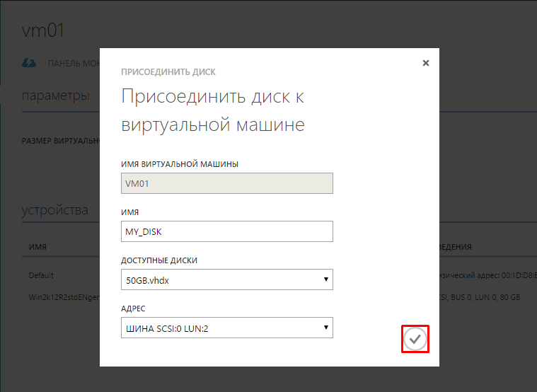Screen dimensions: 537x392
Task: Click the greyed-out VM01 machine name field
Action: (226, 183)
